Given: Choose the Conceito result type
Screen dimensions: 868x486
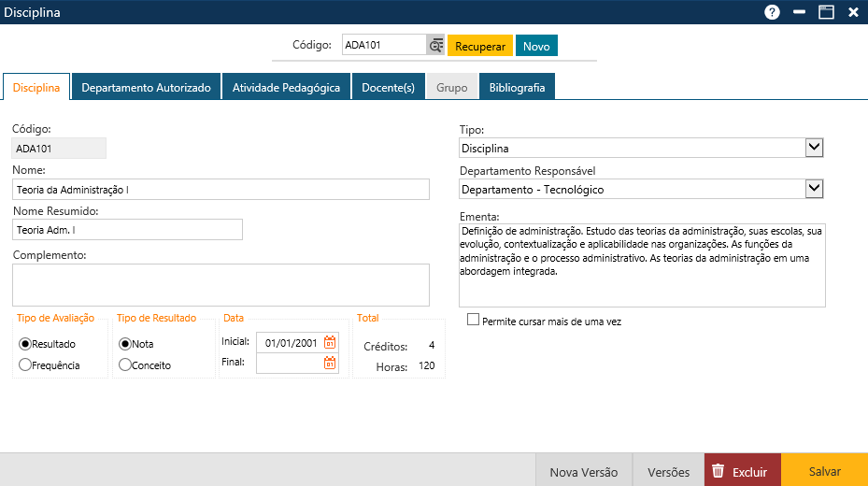Looking at the screenshot, I should [125, 365].
